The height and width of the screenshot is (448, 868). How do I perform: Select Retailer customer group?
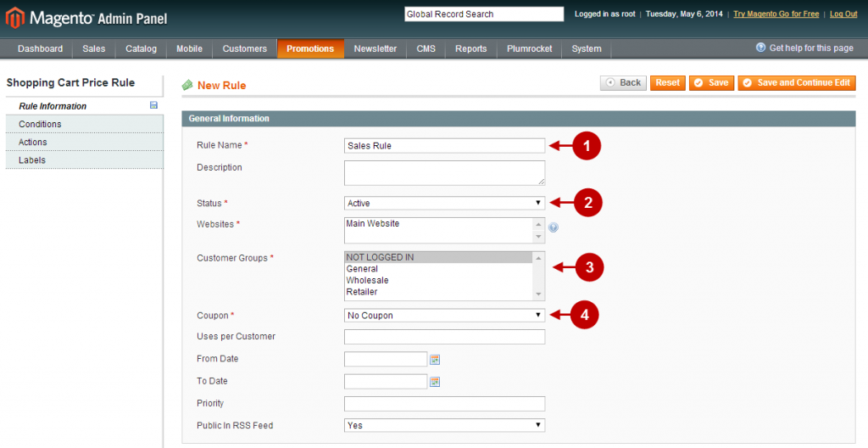coord(439,292)
